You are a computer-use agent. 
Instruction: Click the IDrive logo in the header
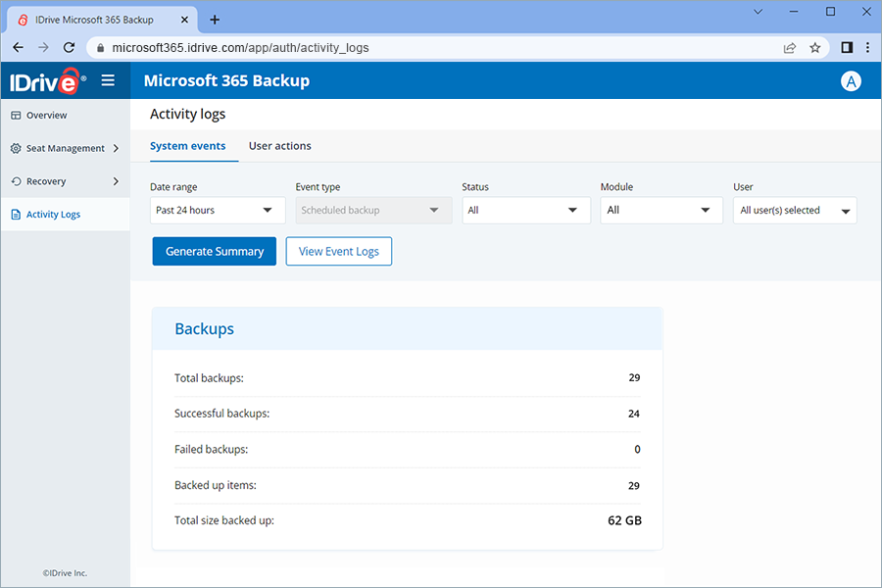coord(48,81)
